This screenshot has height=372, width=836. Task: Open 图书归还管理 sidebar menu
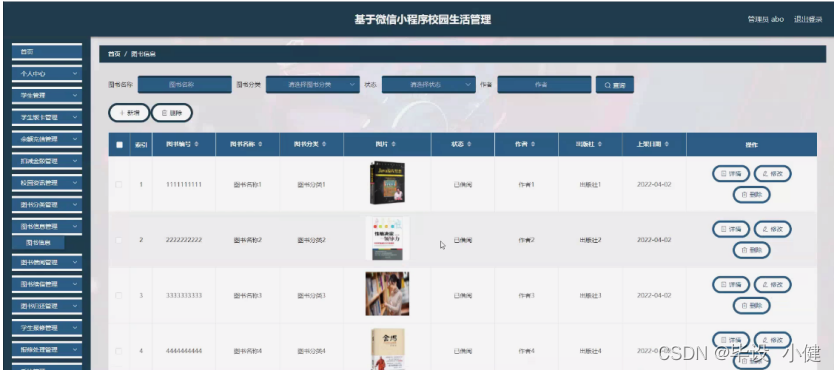click(x=47, y=306)
